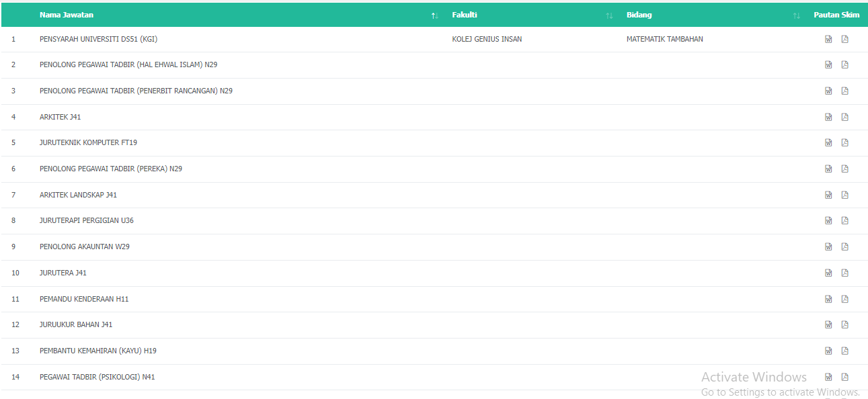Open PDF scheme for PEGAWAI TADBIR (PSIKOLOGI) N41
This screenshot has height=399, width=868.
click(x=845, y=377)
